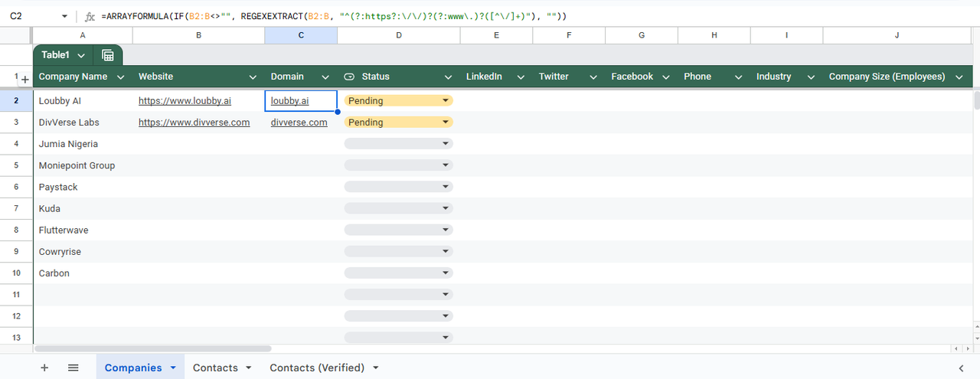Open Domain column header dropdown
This screenshot has width=980, height=379.
tap(325, 77)
